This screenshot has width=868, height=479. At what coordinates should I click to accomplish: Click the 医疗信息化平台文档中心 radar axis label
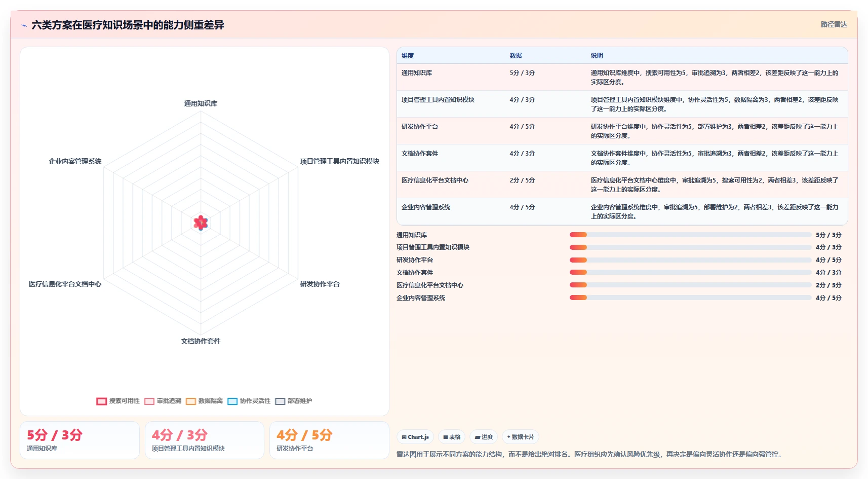pos(65,284)
